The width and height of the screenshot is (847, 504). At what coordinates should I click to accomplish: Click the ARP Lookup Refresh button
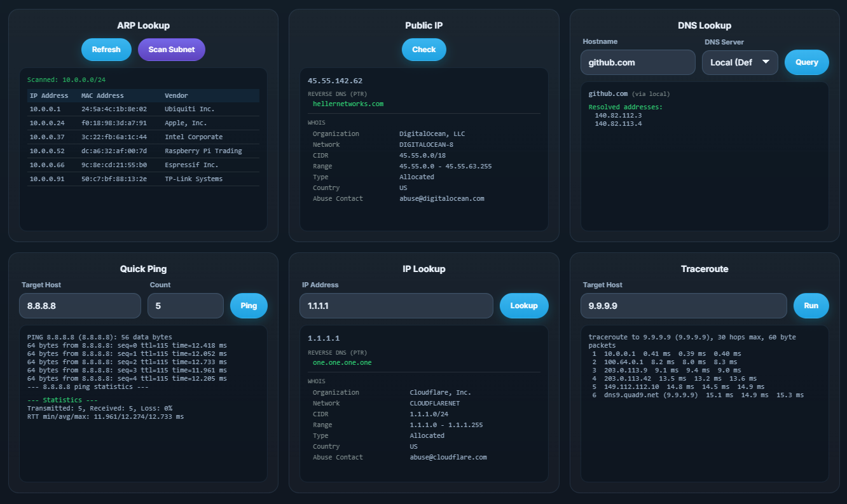pos(106,50)
